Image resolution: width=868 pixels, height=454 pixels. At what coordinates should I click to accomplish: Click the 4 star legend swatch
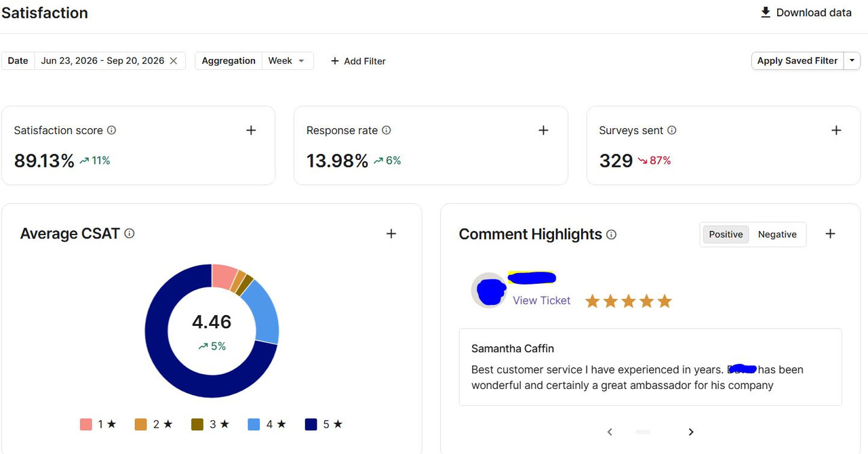(254, 424)
